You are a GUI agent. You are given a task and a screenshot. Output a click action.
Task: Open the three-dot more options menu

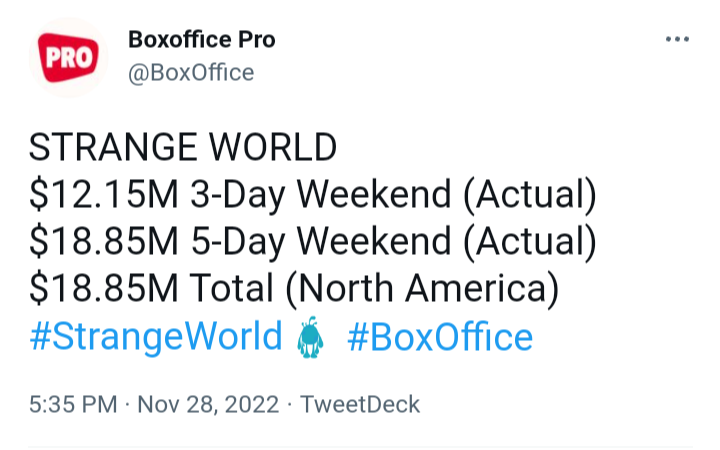tap(677, 39)
